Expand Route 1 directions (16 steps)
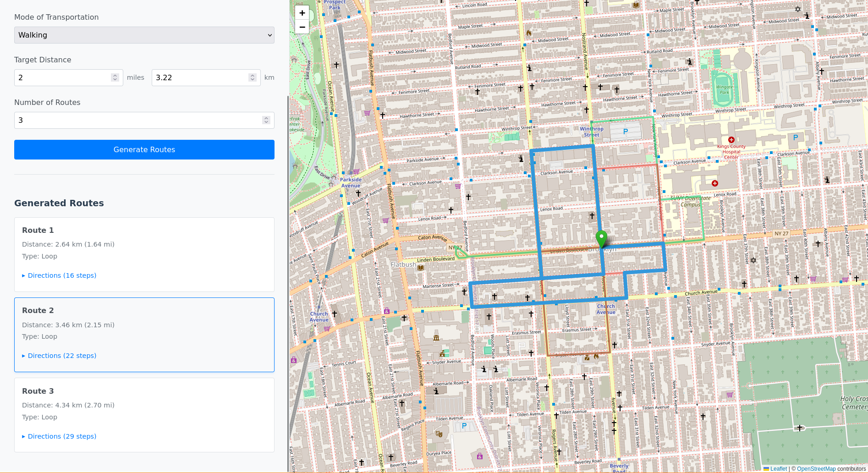This screenshot has width=868, height=473. tap(60, 275)
